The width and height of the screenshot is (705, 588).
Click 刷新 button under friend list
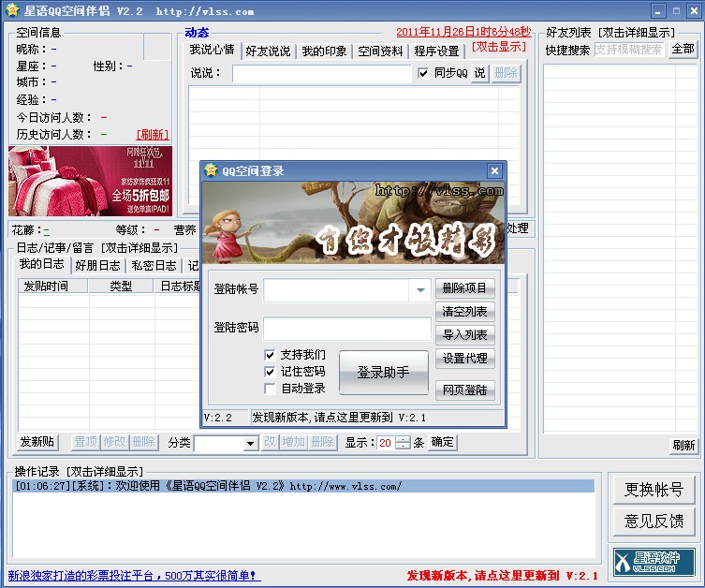[x=683, y=445]
